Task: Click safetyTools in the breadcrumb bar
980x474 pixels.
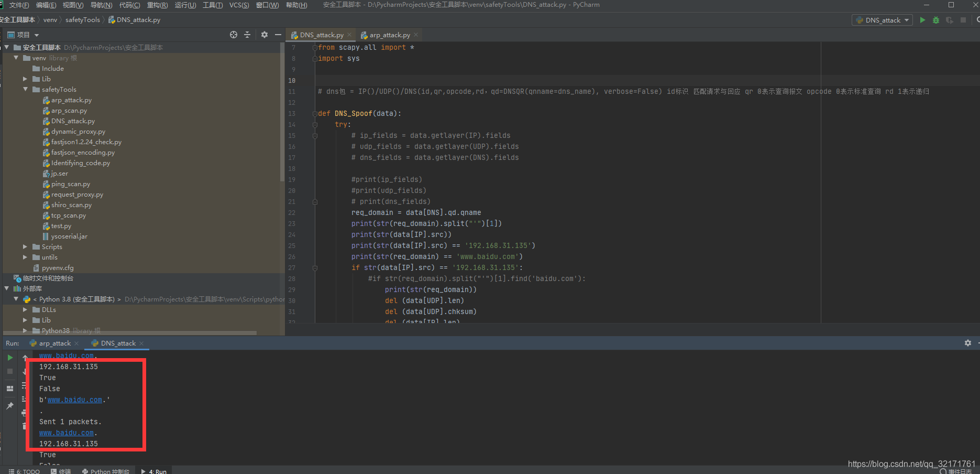Action: pyautogui.click(x=82, y=20)
